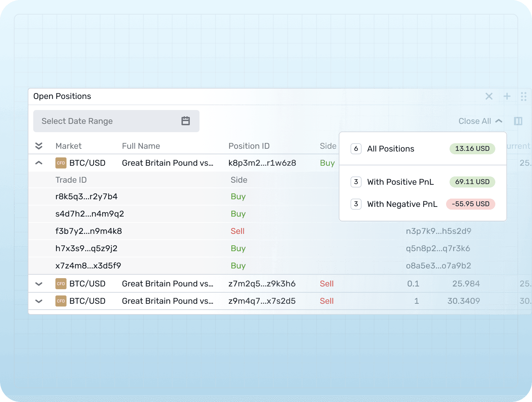Toggle the Close All dropdown

pos(480,121)
